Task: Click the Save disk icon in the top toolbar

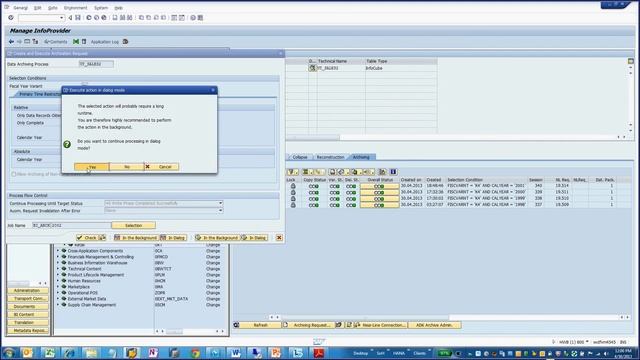Action: (78, 18)
